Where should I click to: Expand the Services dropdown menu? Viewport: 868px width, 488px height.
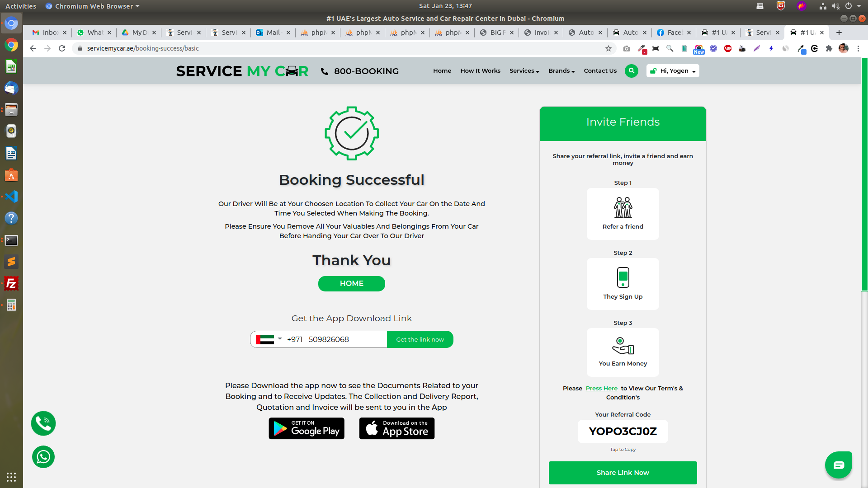click(524, 71)
